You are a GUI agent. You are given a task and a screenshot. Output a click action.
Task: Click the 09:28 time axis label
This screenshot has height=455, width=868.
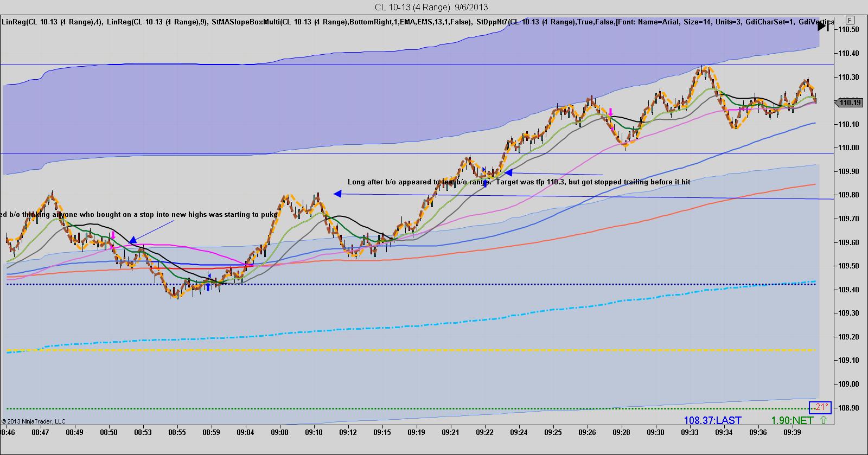click(621, 433)
